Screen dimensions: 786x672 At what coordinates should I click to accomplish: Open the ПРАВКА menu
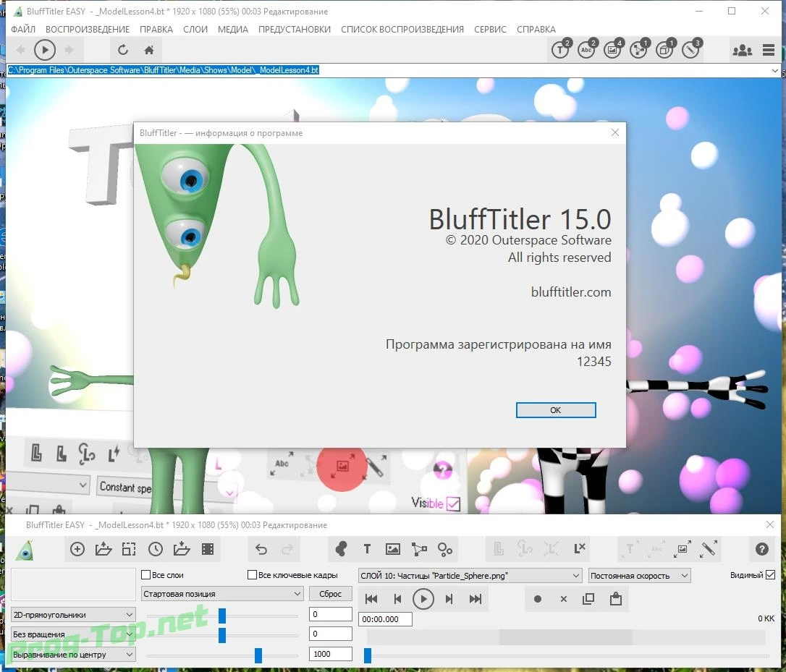(x=156, y=30)
